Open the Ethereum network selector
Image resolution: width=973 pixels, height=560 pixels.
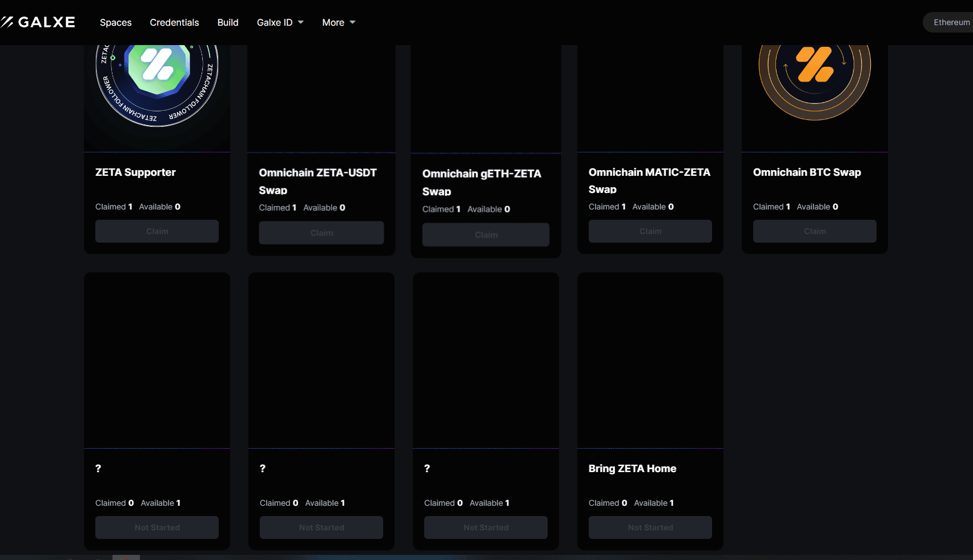click(951, 22)
